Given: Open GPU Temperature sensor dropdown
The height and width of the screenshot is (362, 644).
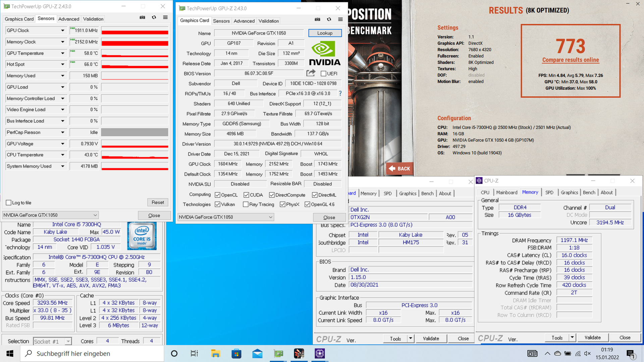Looking at the screenshot, I should (62, 53).
